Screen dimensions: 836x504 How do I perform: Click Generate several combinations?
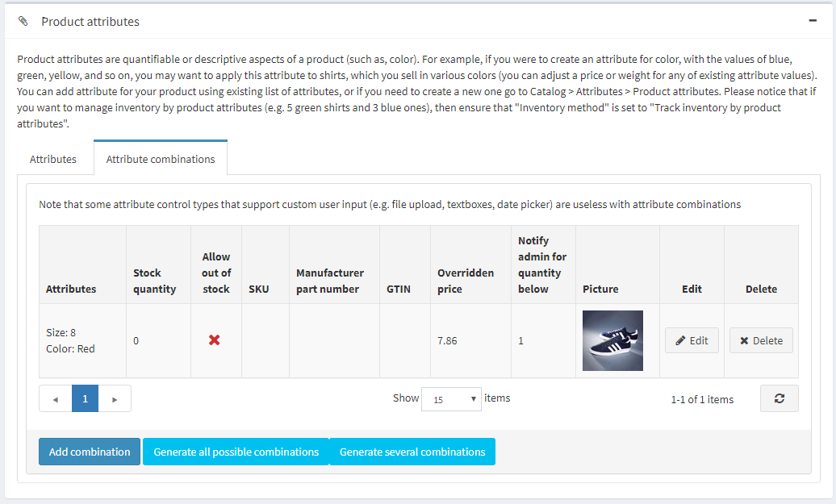pyautogui.click(x=412, y=452)
